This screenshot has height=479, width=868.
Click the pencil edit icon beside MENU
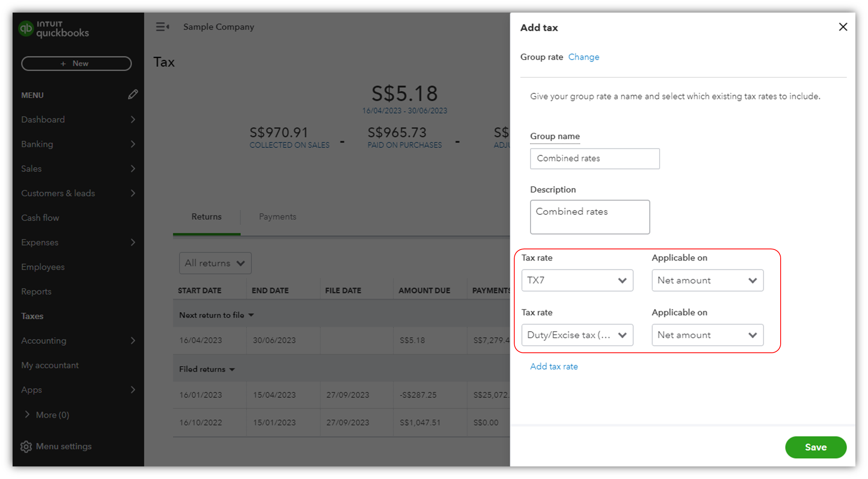click(133, 94)
